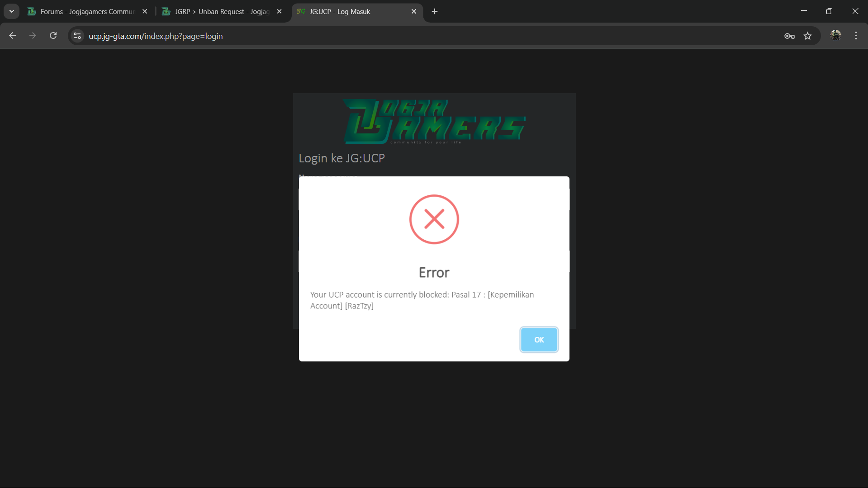Close the JGRP Unban Request tab
The height and width of the screenshot is (488, 868).
point(279,12)
